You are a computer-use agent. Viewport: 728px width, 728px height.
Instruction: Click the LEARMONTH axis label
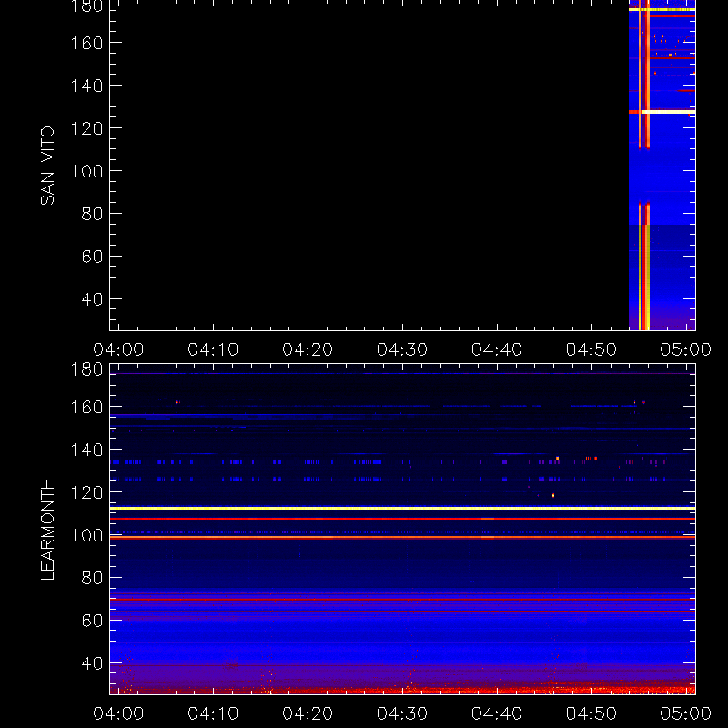coord(47,530)
